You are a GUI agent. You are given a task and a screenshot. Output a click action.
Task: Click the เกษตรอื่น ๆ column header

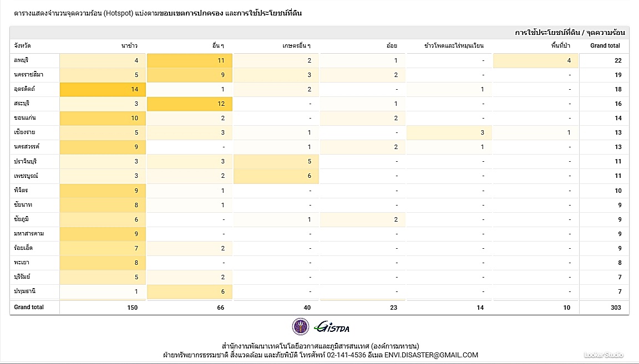click(x=296, y=46)
